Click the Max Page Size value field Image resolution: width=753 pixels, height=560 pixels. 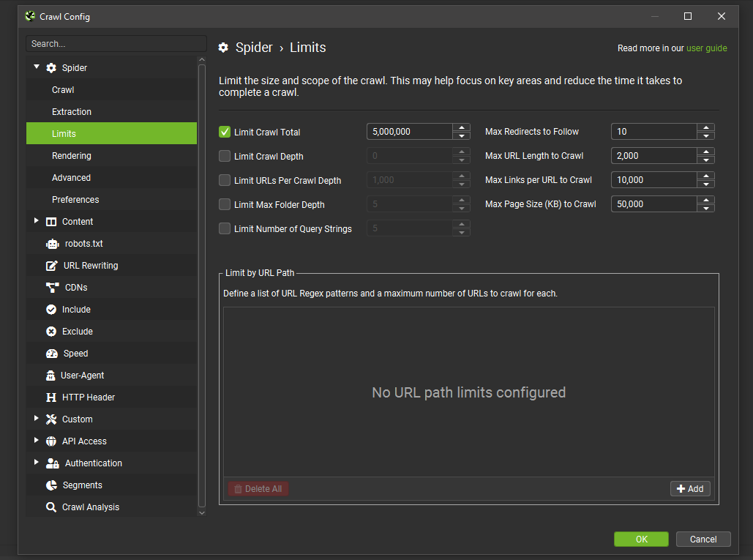click(654, 204)
